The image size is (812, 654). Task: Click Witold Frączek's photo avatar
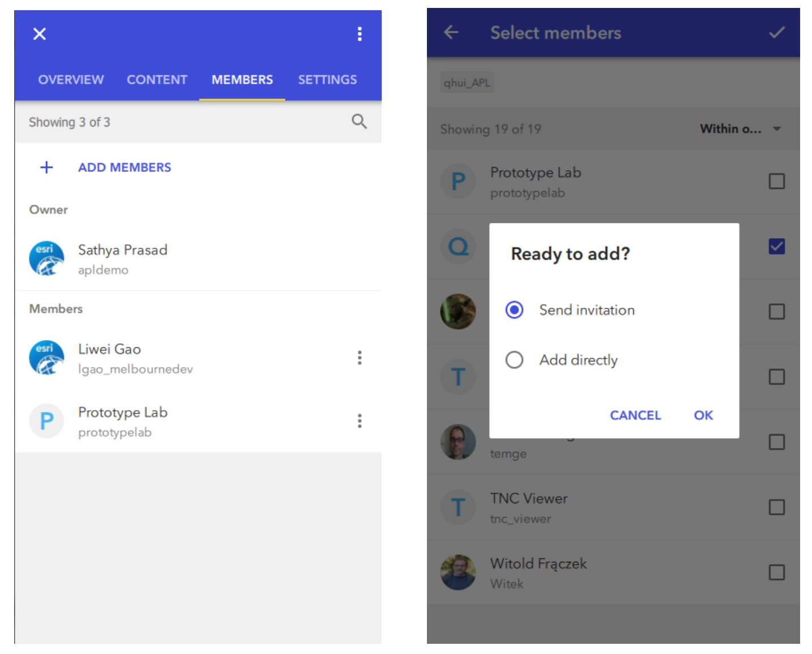click(x=458, y=572)
